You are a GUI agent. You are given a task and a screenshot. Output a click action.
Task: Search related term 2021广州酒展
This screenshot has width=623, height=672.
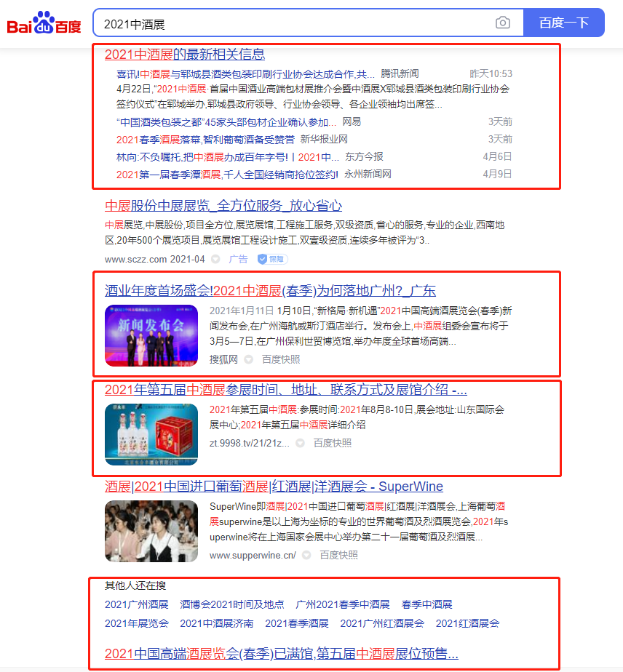point(136,604)
